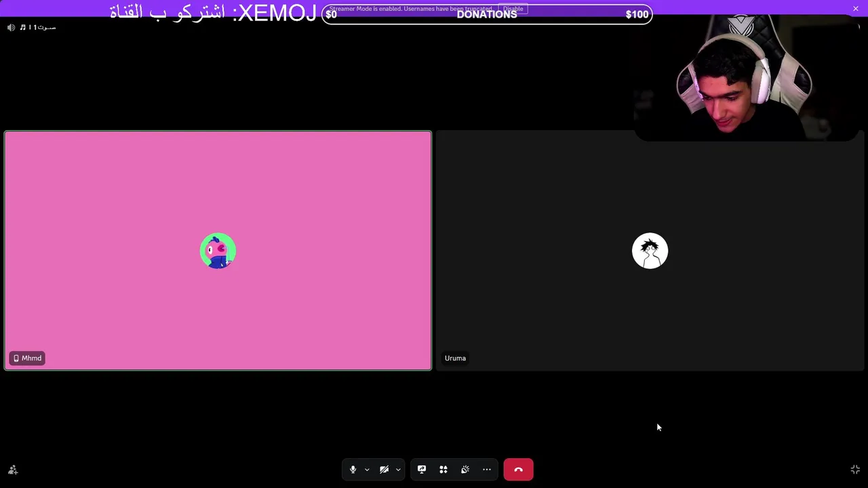Exit full screen view

855,470
